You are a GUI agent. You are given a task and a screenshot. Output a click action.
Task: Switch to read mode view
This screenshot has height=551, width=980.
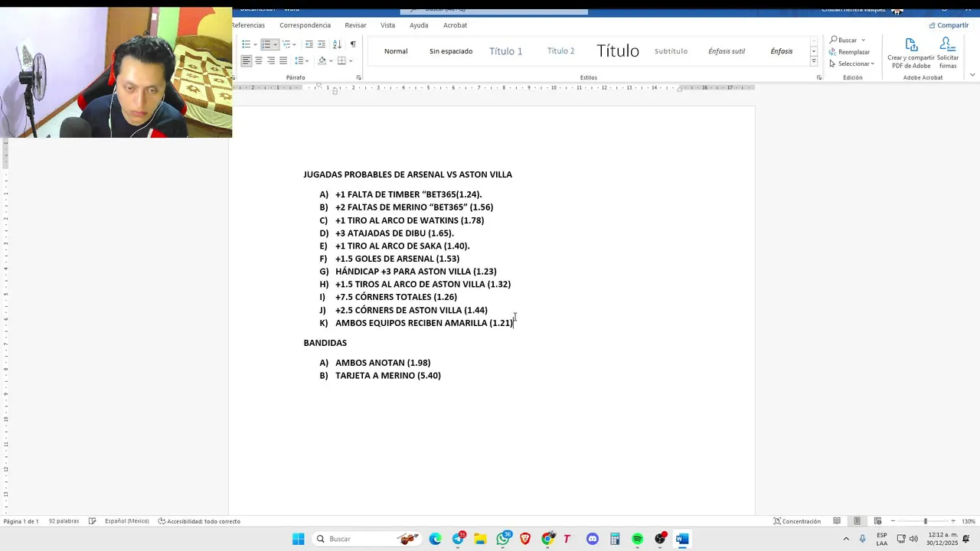837,521
